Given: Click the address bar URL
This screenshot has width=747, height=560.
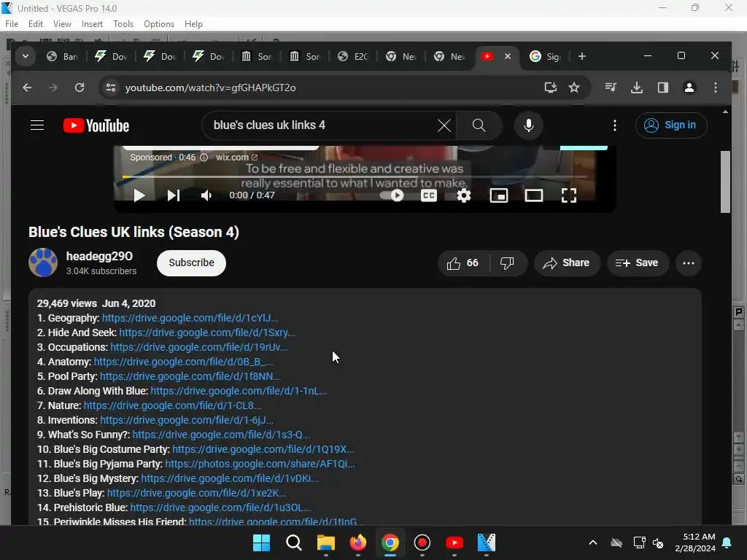Looking at the screenshot, I should click(x=210, y=87).
